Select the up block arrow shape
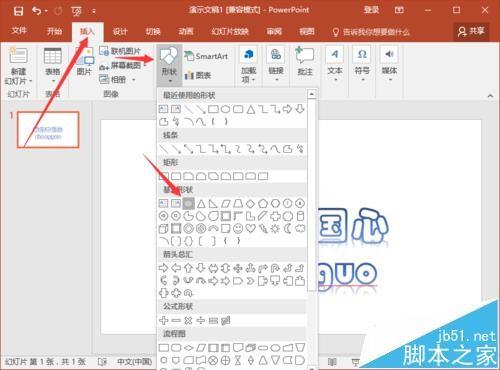 188,268
